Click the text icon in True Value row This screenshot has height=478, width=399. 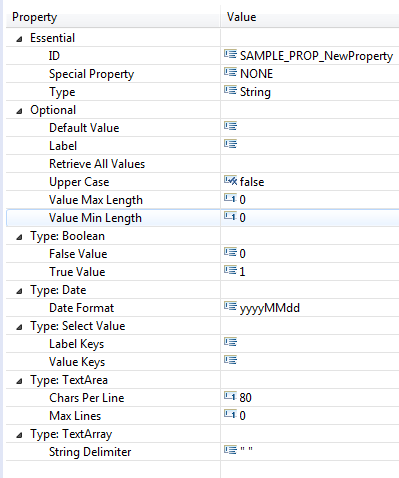click(x=230, y=270)
